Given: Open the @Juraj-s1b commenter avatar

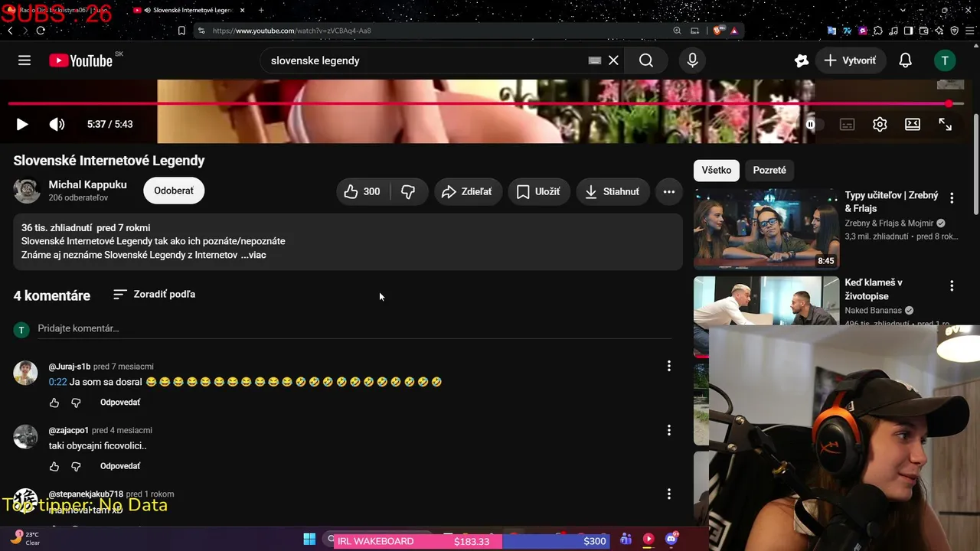Looking at the screenshot, I should (26, 373).
